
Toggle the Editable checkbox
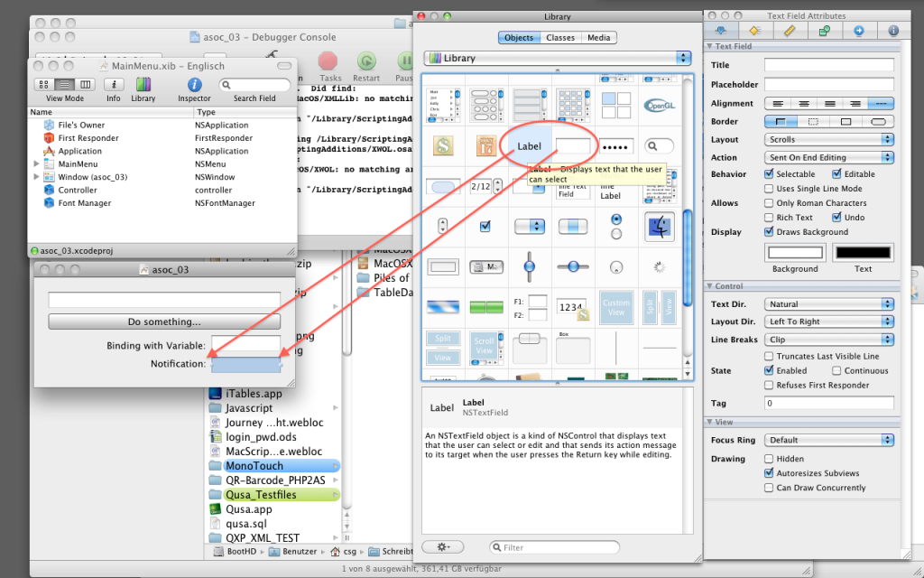[836, 174]
